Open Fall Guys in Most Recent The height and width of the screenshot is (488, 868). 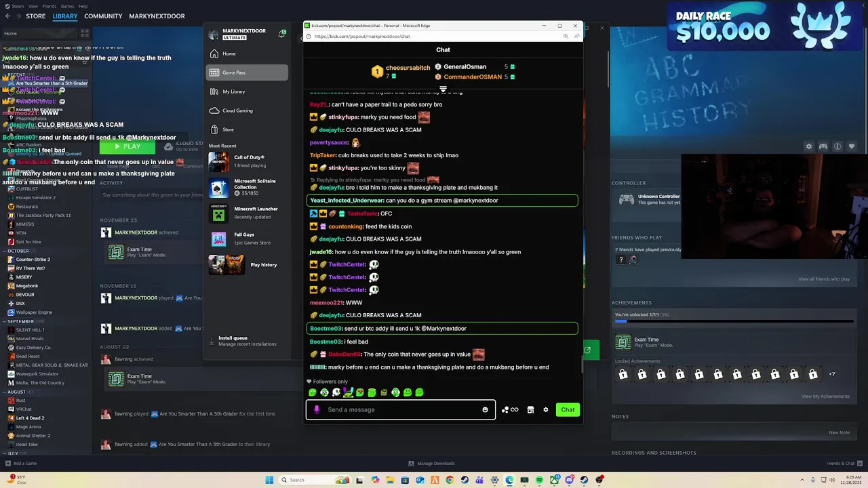[x=247, y=239]
